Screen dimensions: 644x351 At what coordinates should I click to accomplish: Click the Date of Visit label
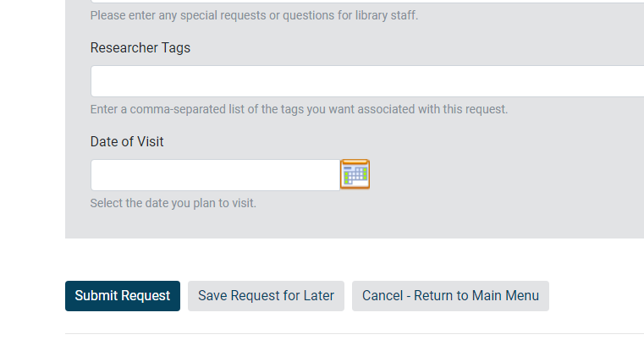[x=127, y=142]
